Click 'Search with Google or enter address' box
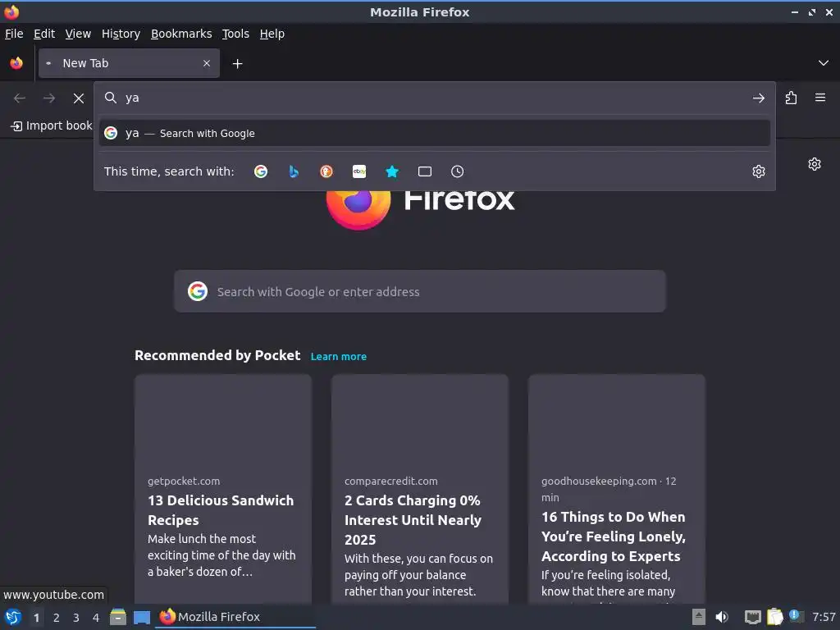The width and height of the screenshot is (840, 630). pyautogui.click(x=420, y=291)
